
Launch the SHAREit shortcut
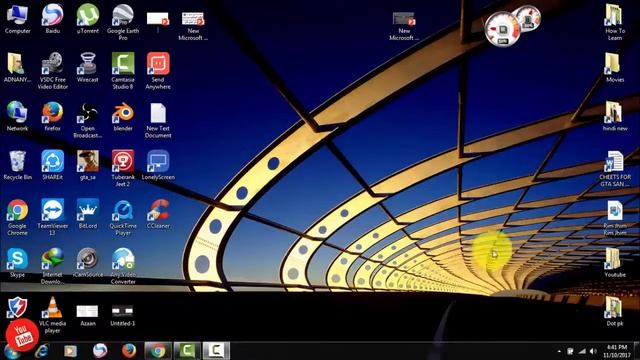[x=53, y=165]
